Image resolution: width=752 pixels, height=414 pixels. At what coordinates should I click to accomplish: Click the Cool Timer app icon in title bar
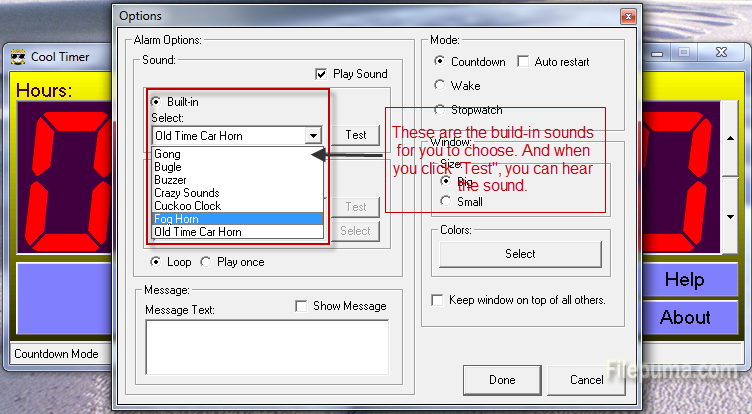[x=17, y=57]
